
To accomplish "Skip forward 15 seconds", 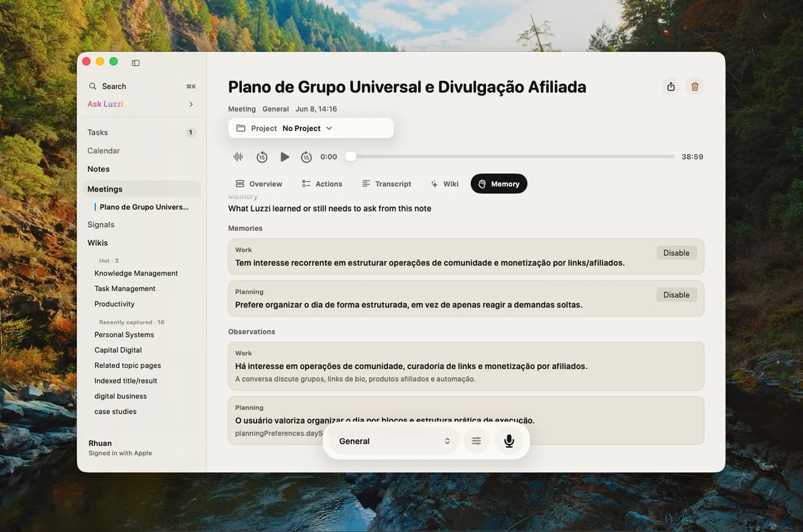I will (306, 157).
